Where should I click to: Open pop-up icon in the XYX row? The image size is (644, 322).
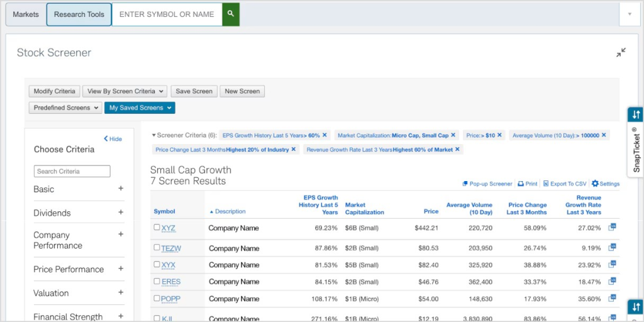612,264
